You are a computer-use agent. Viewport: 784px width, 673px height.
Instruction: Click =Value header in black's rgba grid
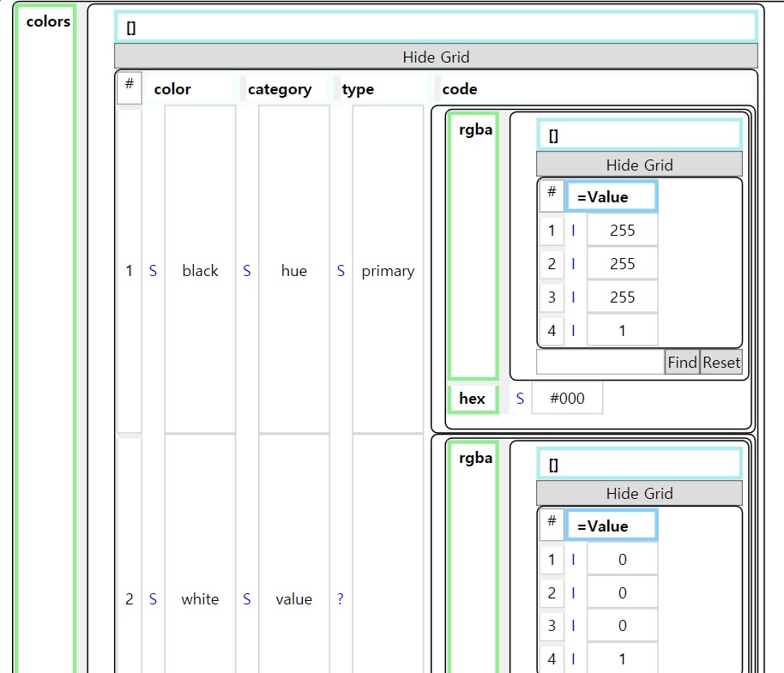(611, 197)
